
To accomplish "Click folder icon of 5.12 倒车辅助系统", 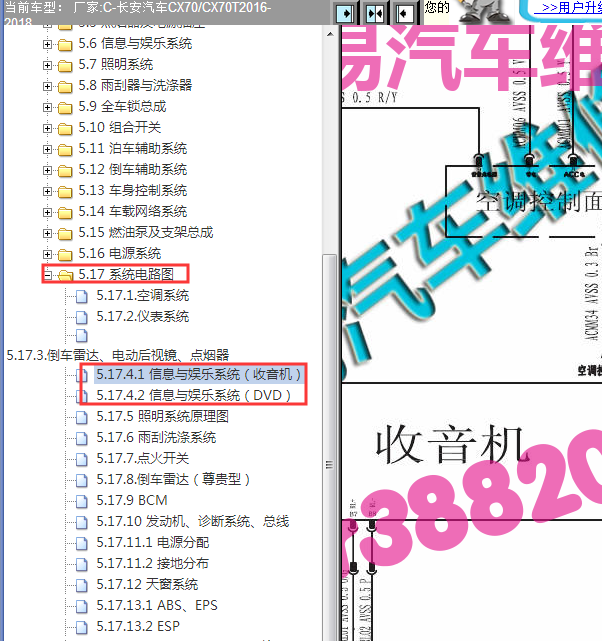I will coord(65,170).
